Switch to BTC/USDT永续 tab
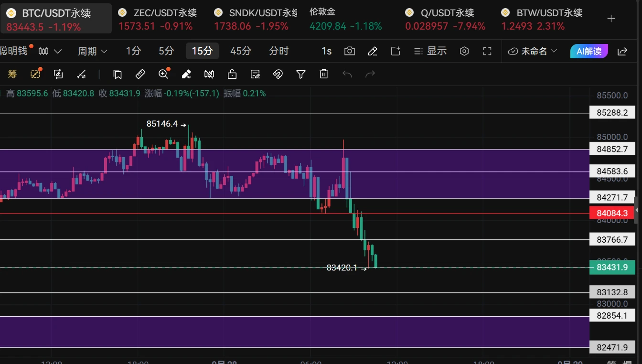Viewport: 642px width, 364px height. pos(56,20)
